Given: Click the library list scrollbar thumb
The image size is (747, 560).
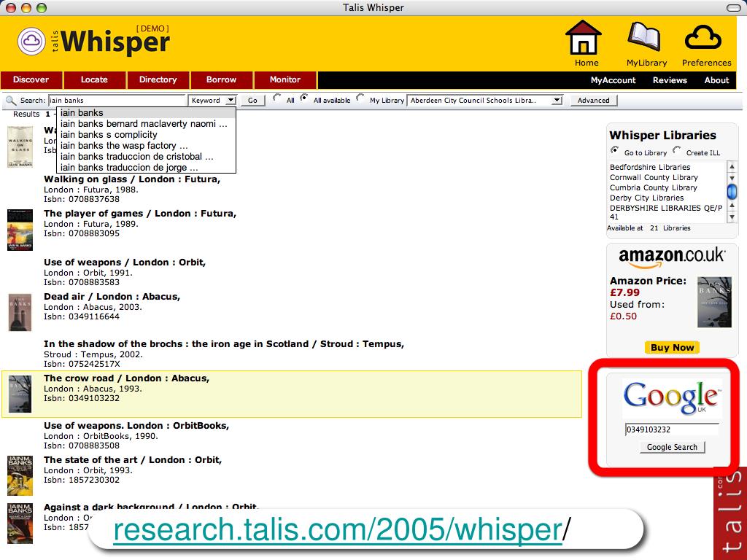Looking at the screenshot, I should [732, 191].
